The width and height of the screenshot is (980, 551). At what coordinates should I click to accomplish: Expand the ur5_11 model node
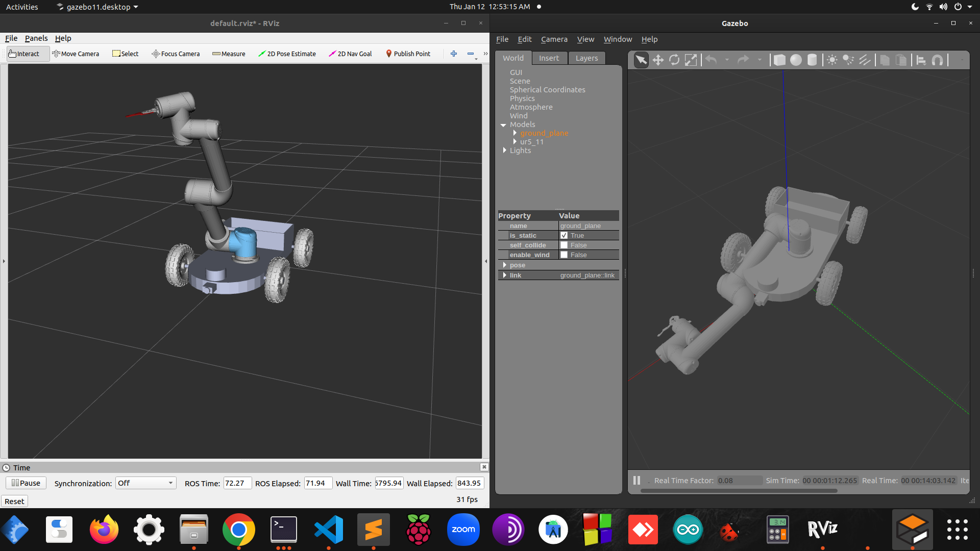pyautogui.click(x=515, y=142)
